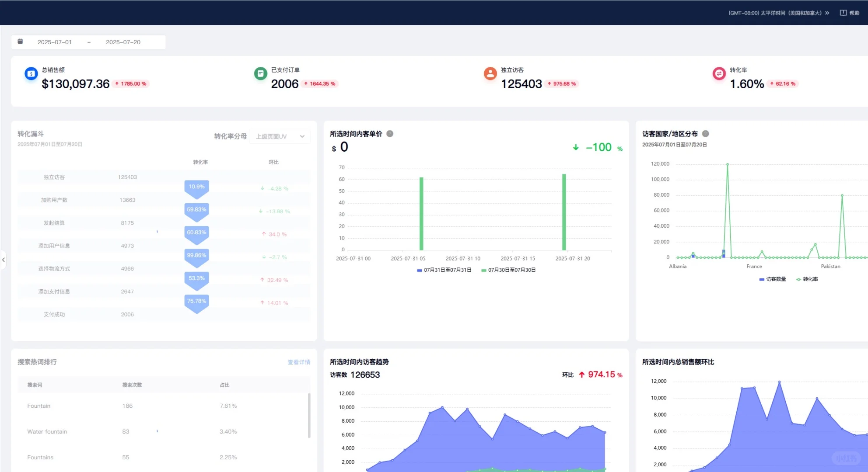The image size is (868, 472).
Task: Click the start date 2025-07-01 field
Action: point(55,42)
